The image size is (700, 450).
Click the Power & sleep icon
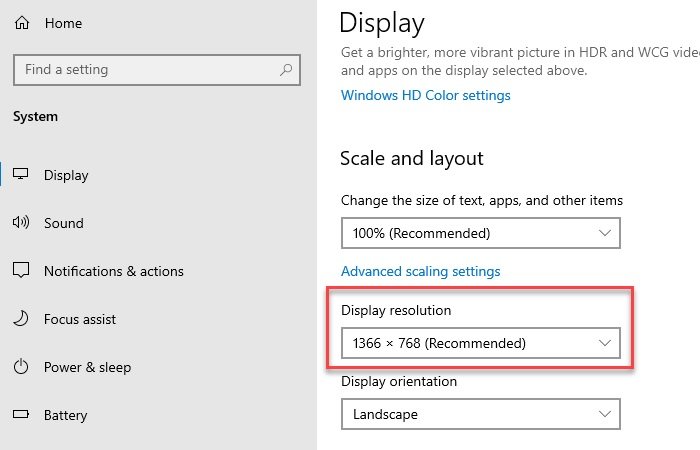click(21, 367)
